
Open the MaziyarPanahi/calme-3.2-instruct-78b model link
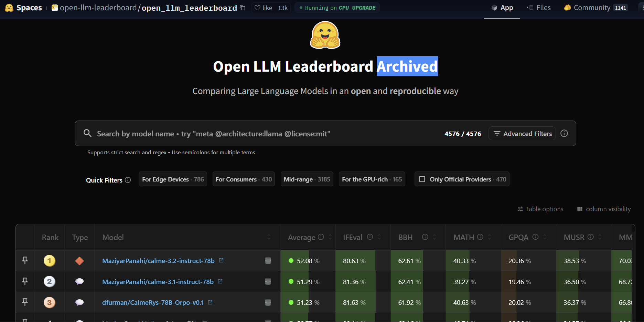pos(158,261)
